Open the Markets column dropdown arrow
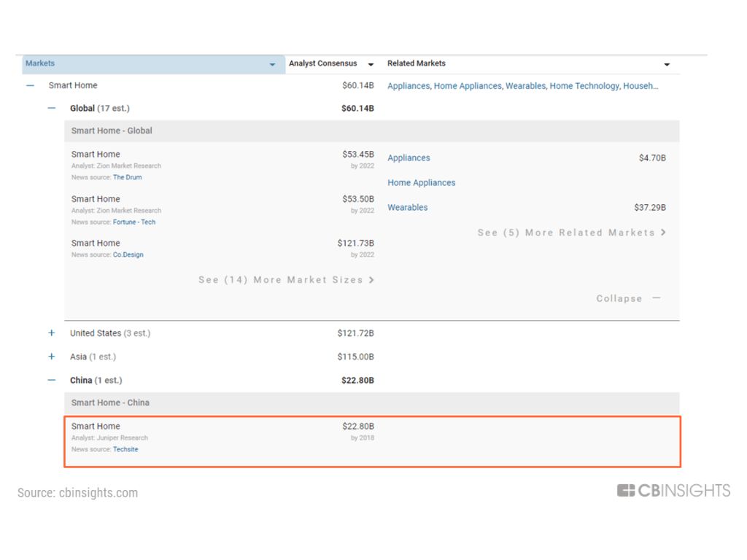Screen dimensions: 747x560 (x=272, y=64)
